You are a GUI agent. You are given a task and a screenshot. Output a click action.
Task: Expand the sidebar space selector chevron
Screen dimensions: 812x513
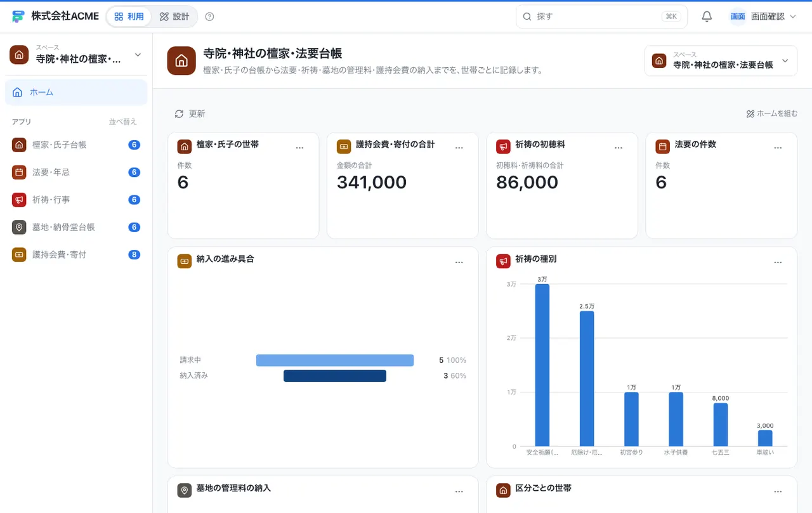(x=138, y=55)
